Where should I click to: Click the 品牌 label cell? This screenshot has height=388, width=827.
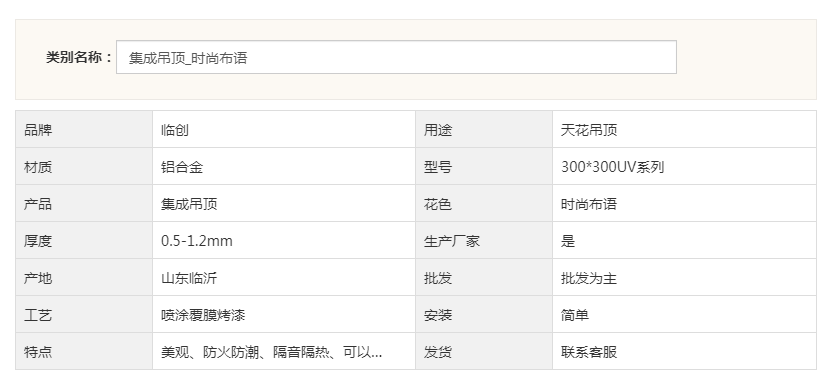point(84,129)
